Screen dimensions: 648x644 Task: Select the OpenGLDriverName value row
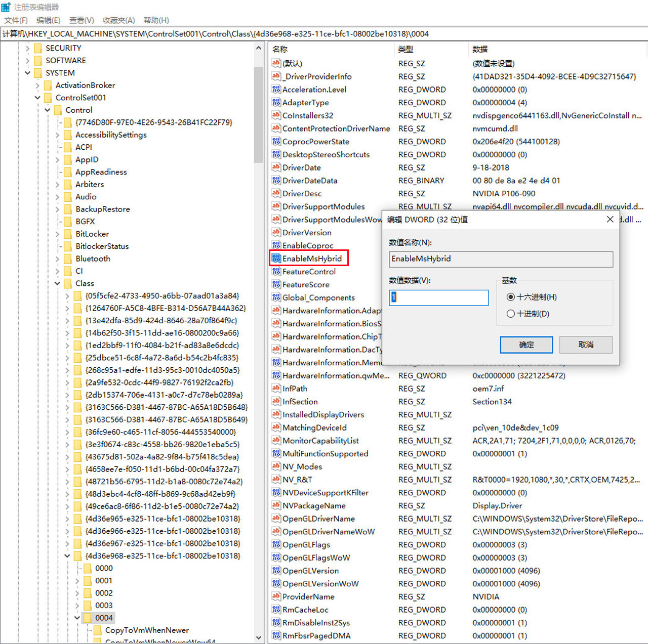[x=318, y=519]
